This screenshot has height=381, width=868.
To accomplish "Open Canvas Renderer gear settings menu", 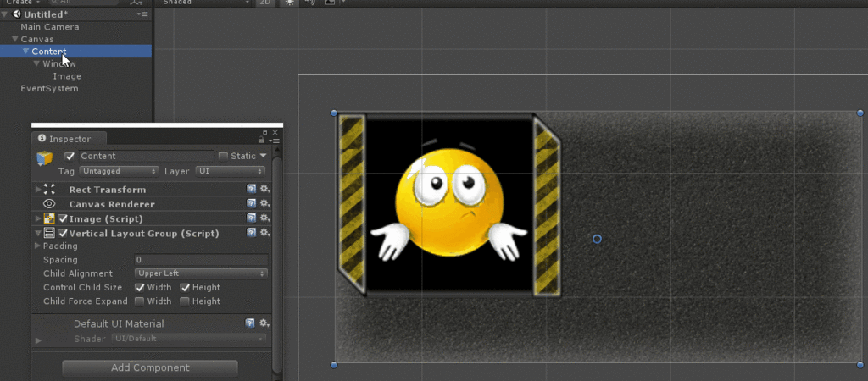I will pos(264,203).
